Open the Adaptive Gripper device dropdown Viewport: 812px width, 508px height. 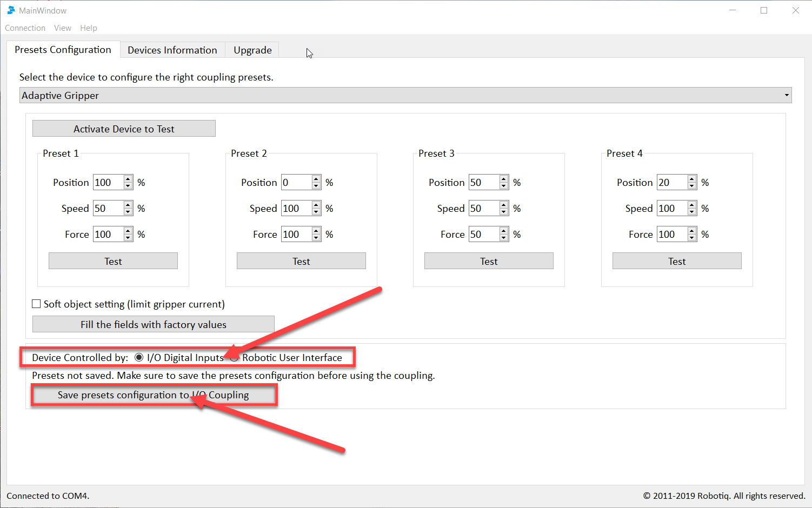[x=786, y=95]
